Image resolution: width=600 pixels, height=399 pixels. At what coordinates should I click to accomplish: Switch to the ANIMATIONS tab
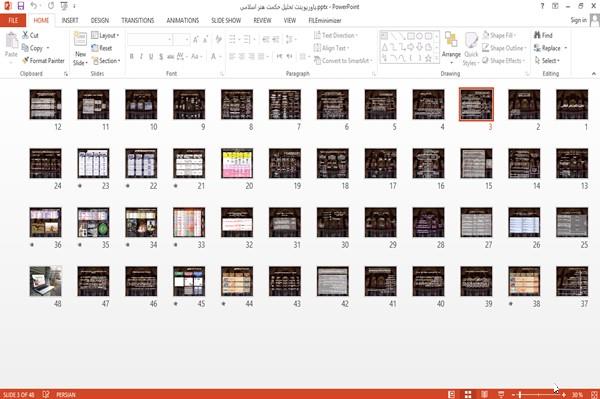(183, 20)
